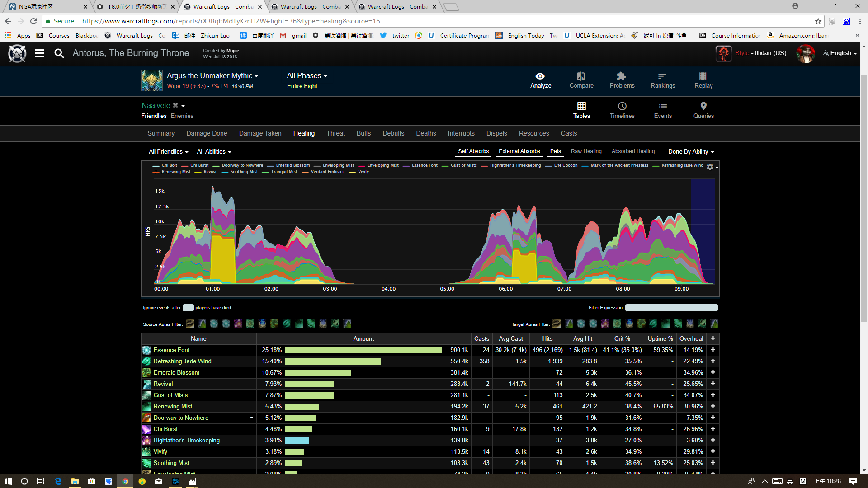Toggle Pets option
The height and width of the screenshot is (488, 868).
coord(556,151)
